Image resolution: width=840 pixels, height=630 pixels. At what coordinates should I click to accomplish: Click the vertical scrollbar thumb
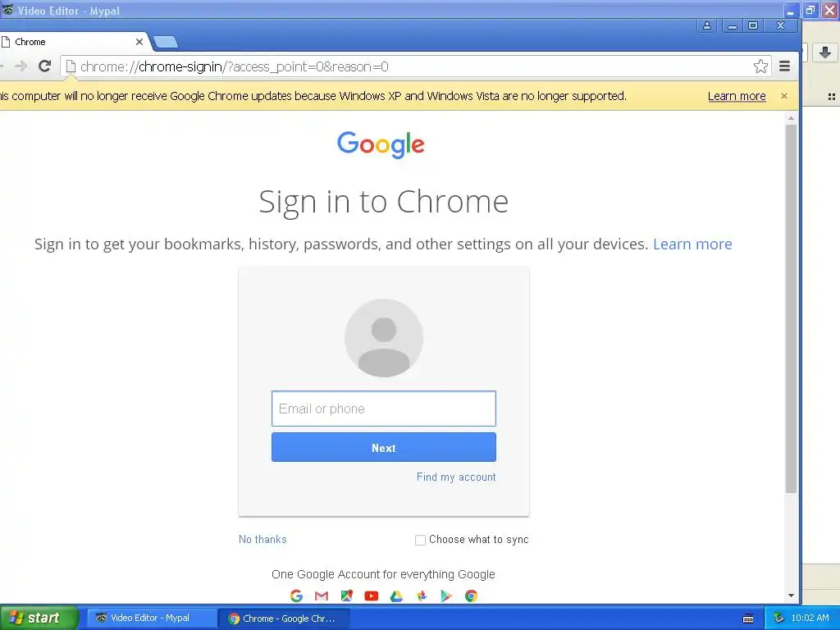pyautogui.click(x=791, y=308)
